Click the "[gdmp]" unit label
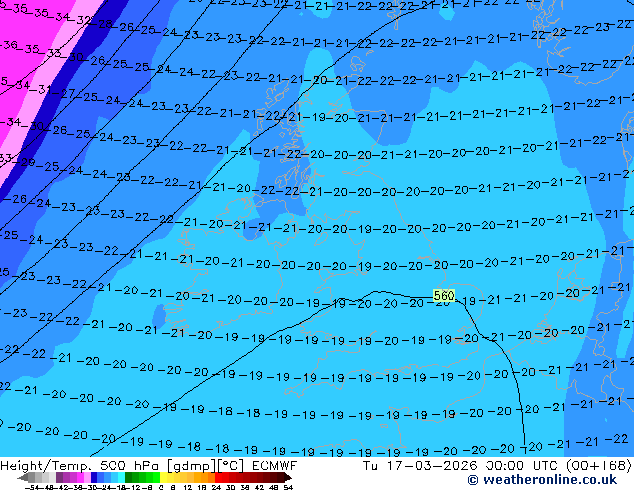This screenshot has width=634, height=490. tap(190, 466)
